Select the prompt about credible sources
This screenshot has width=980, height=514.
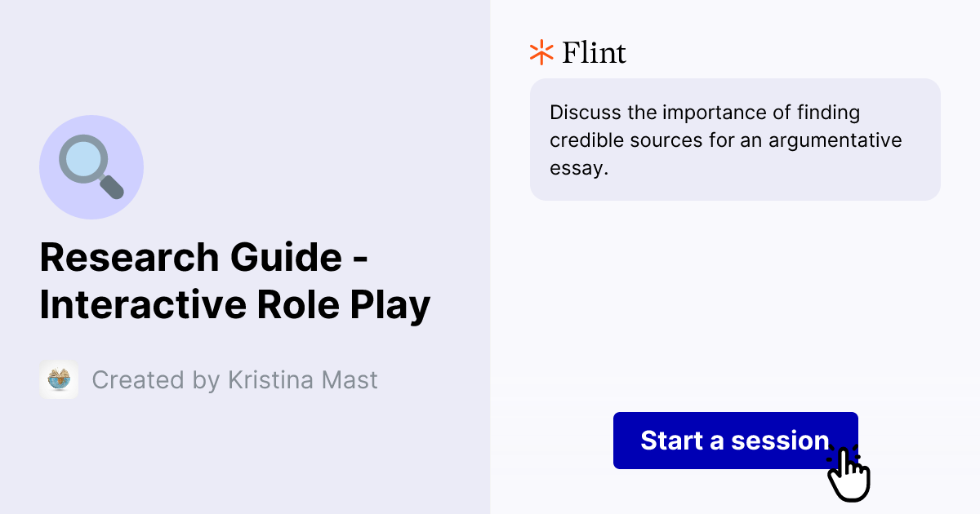click(725, 139)
